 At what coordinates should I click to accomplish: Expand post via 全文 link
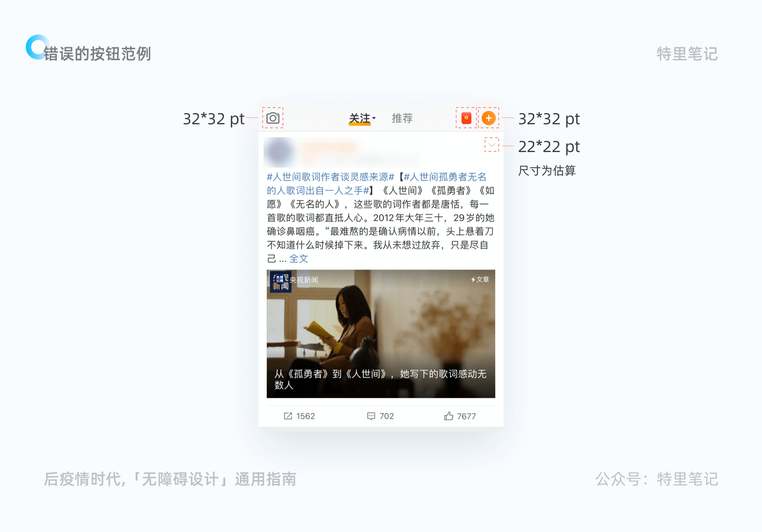point(298,259)
